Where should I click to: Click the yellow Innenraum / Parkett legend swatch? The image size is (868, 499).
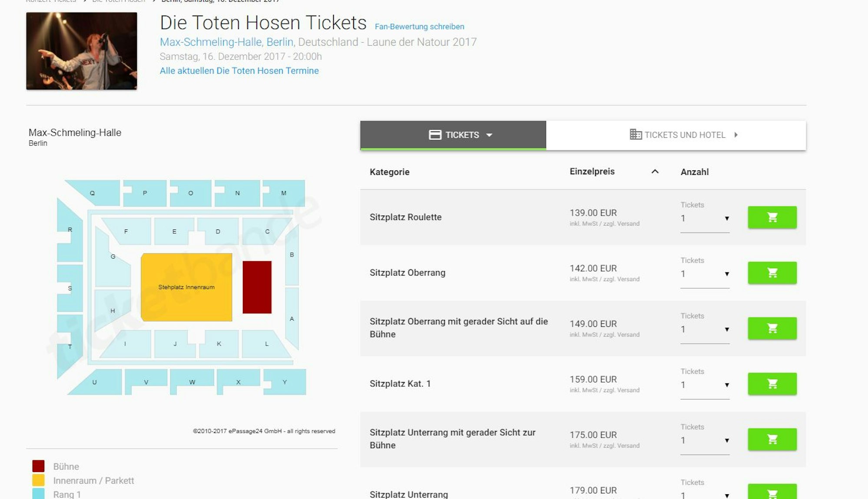pyautogui.click(x=38, y=480)
